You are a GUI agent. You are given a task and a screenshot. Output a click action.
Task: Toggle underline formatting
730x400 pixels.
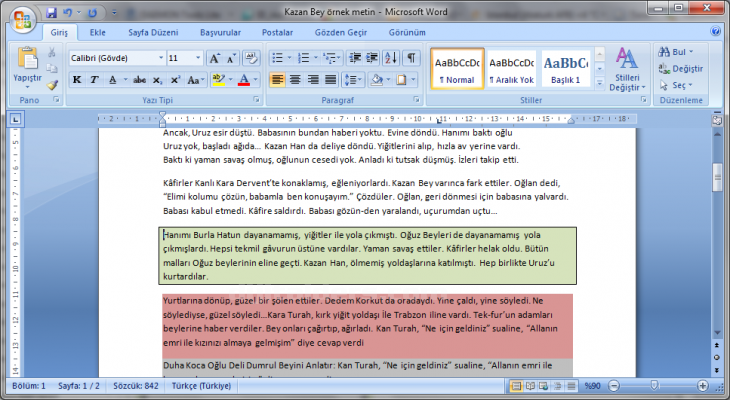(x=112, y=80)
